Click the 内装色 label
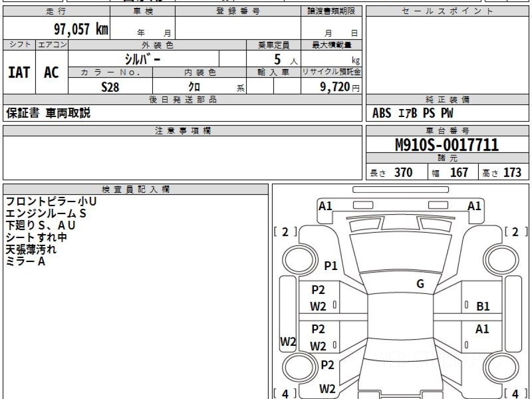 pyautogui.click(x=199, y=73)
